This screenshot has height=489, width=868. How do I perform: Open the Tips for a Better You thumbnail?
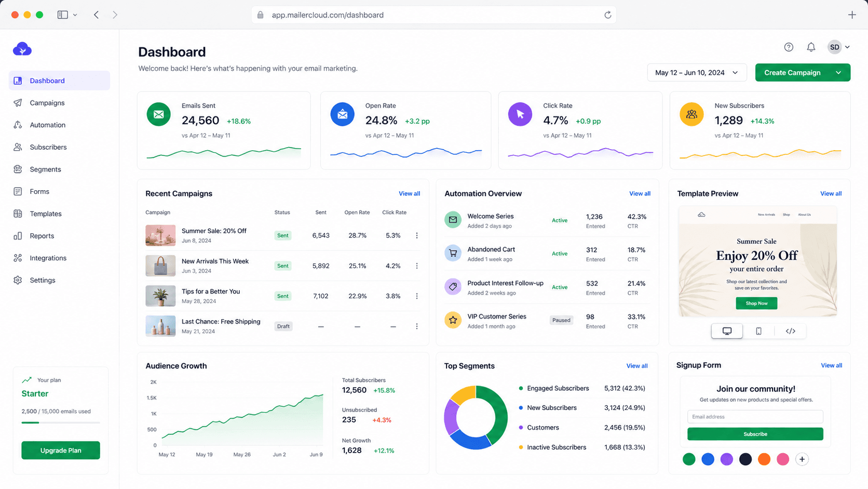pyautogui.click(x=160, y=296)
